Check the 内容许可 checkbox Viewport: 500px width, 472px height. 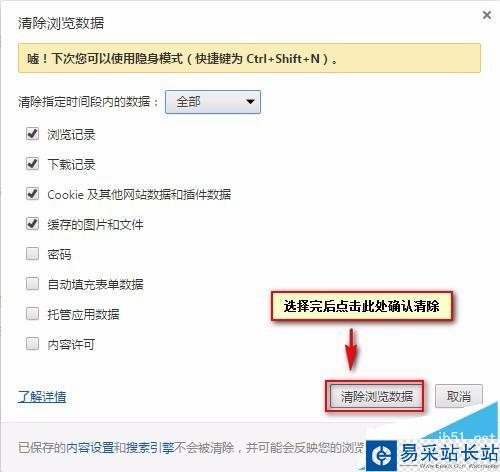32,344
